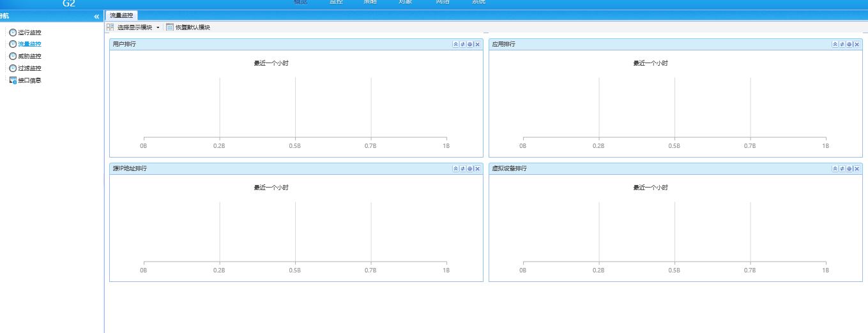Open the 网络 top menu
The width and height of the screenshot is (868, 333).
click(x=443, y=2)
